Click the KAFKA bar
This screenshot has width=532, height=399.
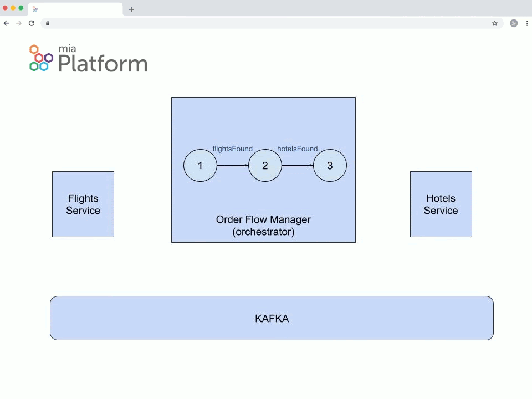pyautogui.click(x=272, y=318)
